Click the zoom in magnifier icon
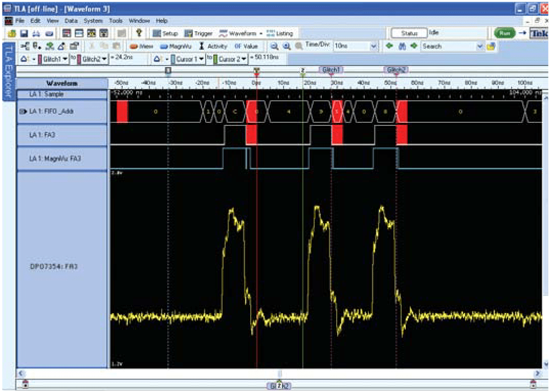The image size is (550, 392). (x=274, y=46)
